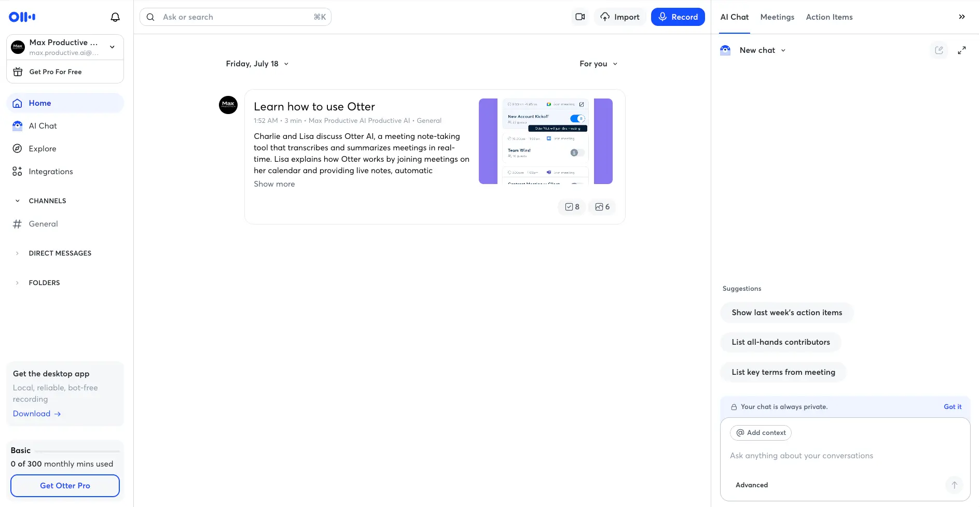
Task: Open Explore in the sidebar
Action: [65, 149]
